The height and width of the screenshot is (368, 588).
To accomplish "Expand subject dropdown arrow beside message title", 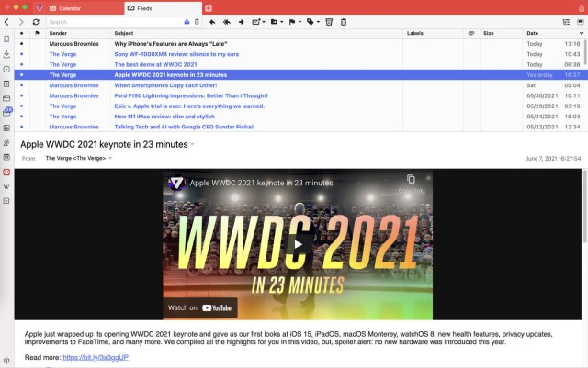I will [192, 145].
